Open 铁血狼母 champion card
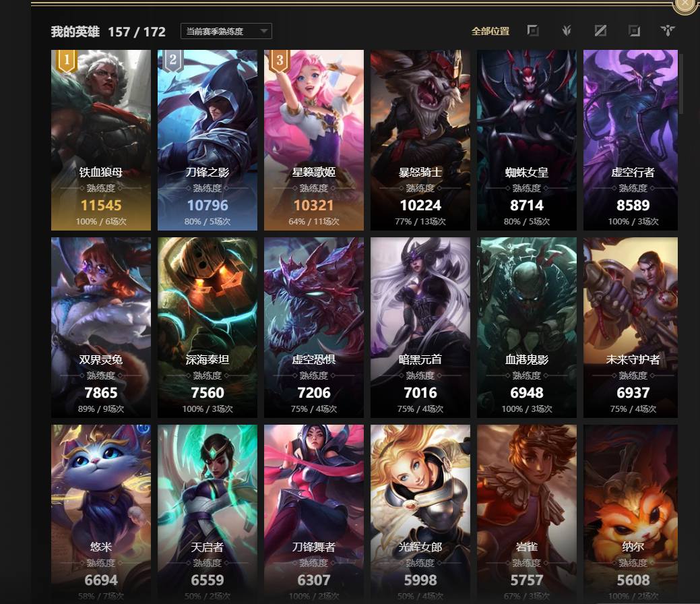Image resolution: width=700 pixels, height=604 pixels. point(101,140)
